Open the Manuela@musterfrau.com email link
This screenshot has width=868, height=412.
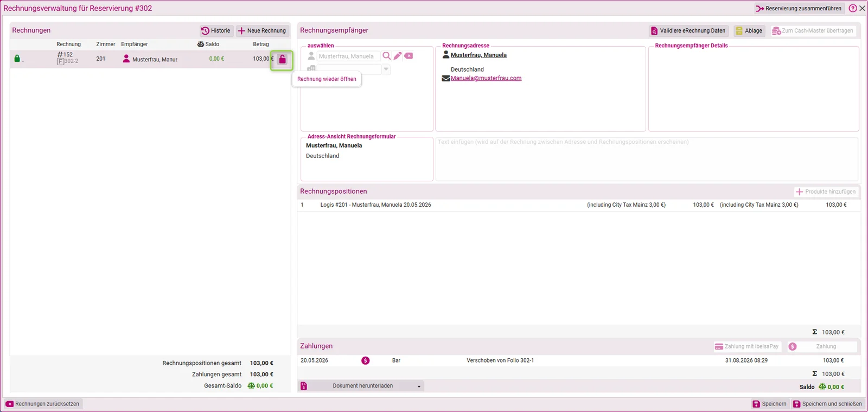486,78
